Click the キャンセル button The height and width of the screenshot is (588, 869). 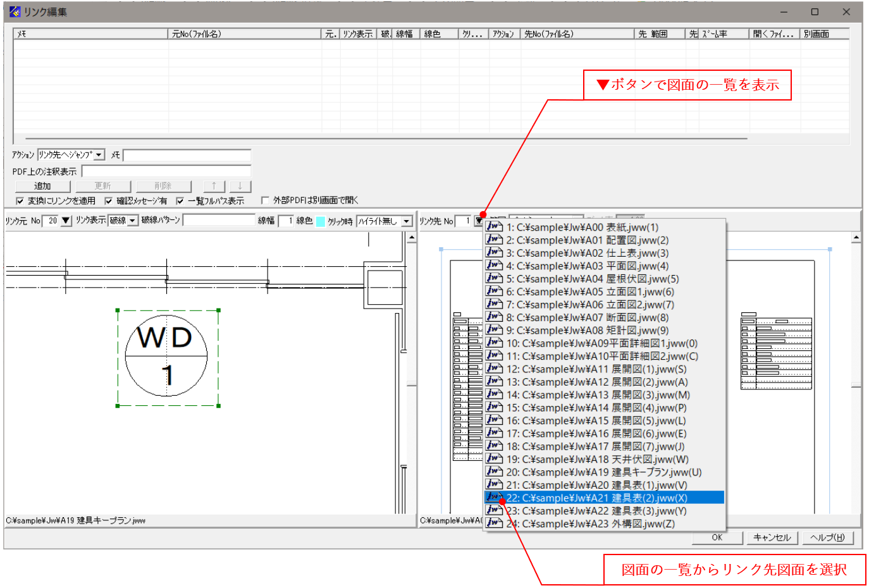click(772, 537)
